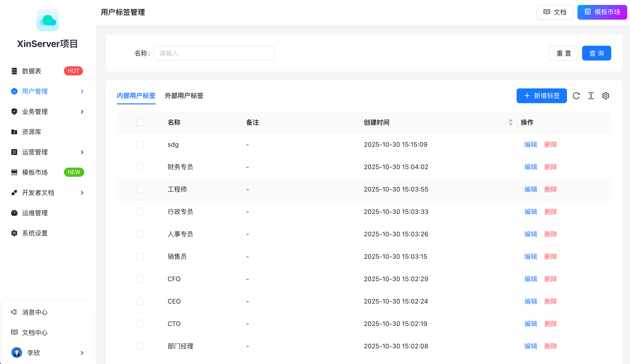Expand the 用户管理 submenu

click(x=82, y=91)
